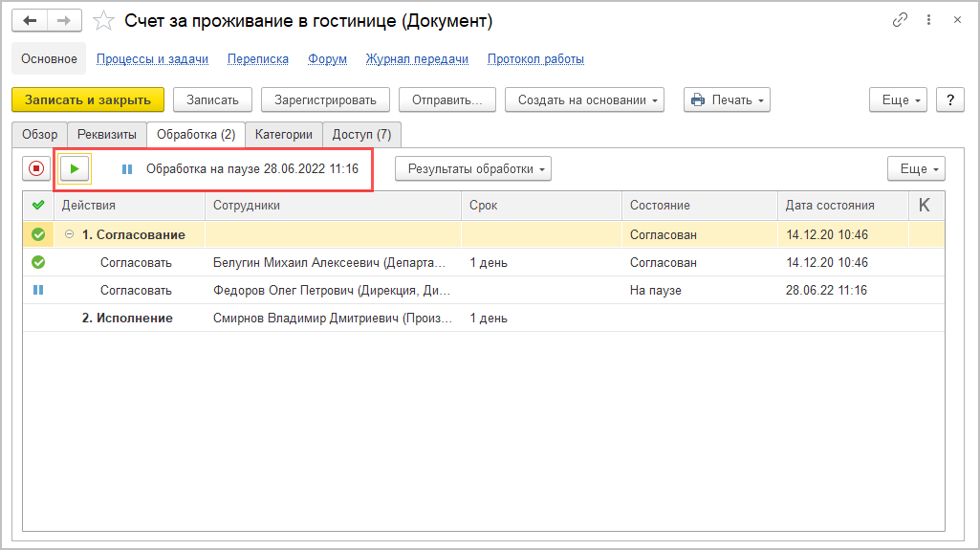
Task: Open the Журнал передачи link
Action: [x=417, y=58]
